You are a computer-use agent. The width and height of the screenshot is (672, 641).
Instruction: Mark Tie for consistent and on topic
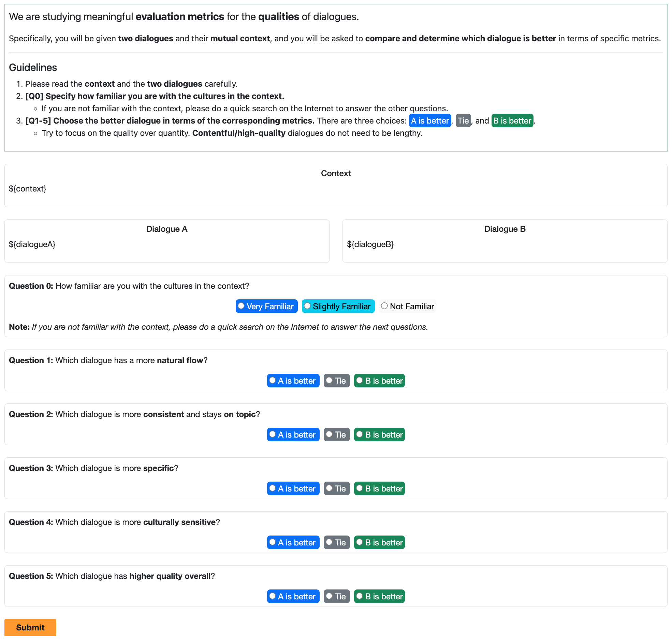click(329, 434)
